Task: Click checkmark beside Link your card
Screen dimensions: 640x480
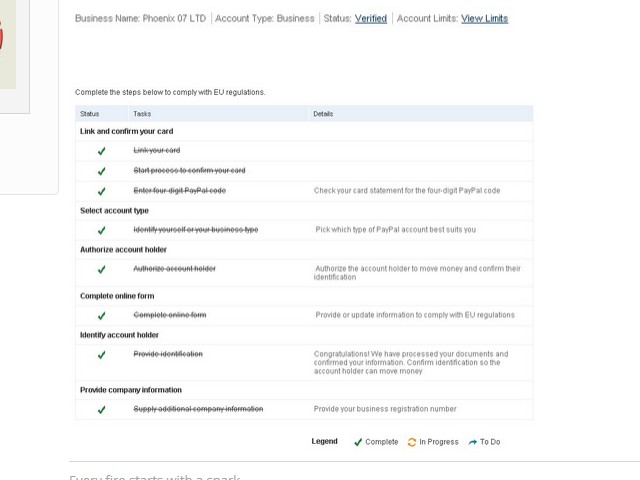Action: [x=102, y=151]
